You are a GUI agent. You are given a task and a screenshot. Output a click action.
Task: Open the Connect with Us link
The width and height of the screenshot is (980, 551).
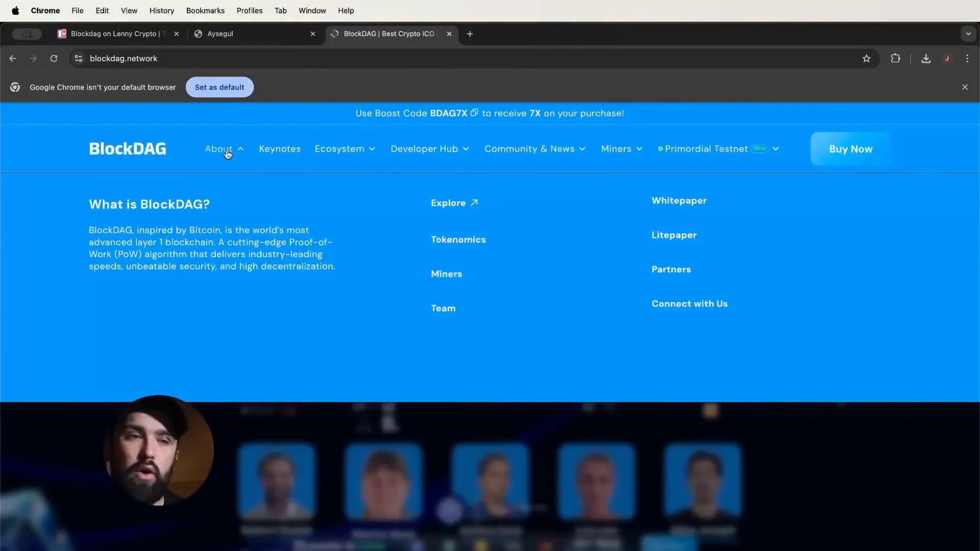point(689,304)
